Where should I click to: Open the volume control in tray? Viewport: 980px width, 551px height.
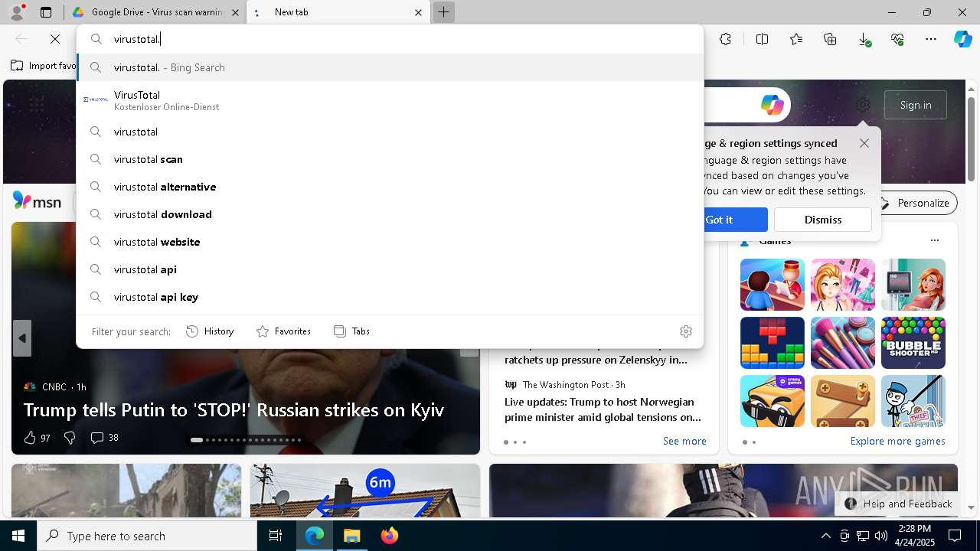click(x=881, y=536)
